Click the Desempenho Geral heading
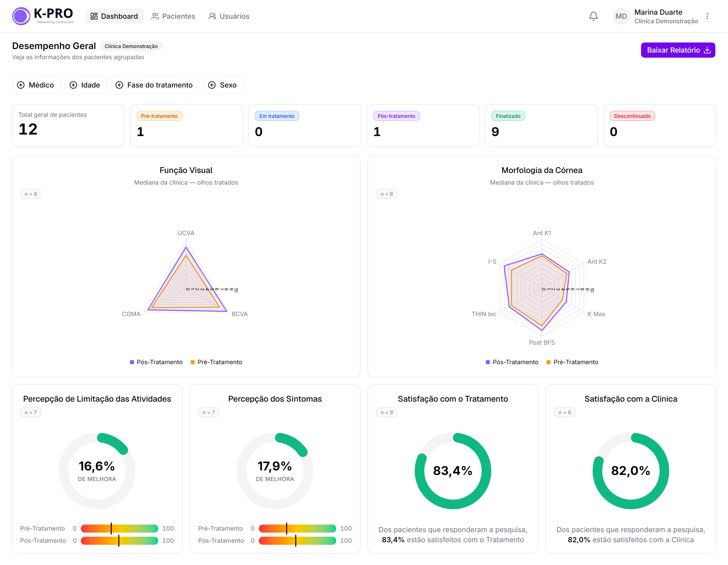The width and height of the screenshot is (728, 565). coord(54,46)
